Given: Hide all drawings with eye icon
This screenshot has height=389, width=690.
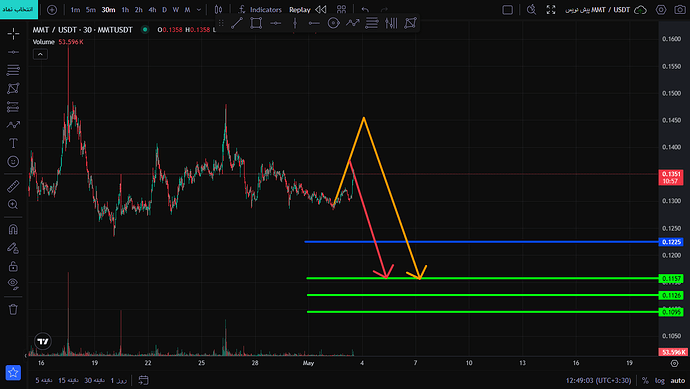Looking at the screenshot, I should (x=13, y=284).
